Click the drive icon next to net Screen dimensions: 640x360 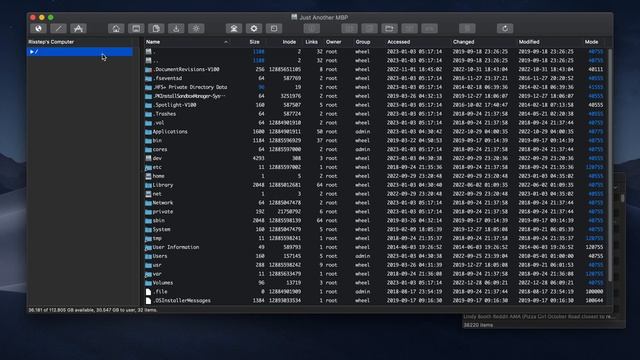(x=149, y=194)
